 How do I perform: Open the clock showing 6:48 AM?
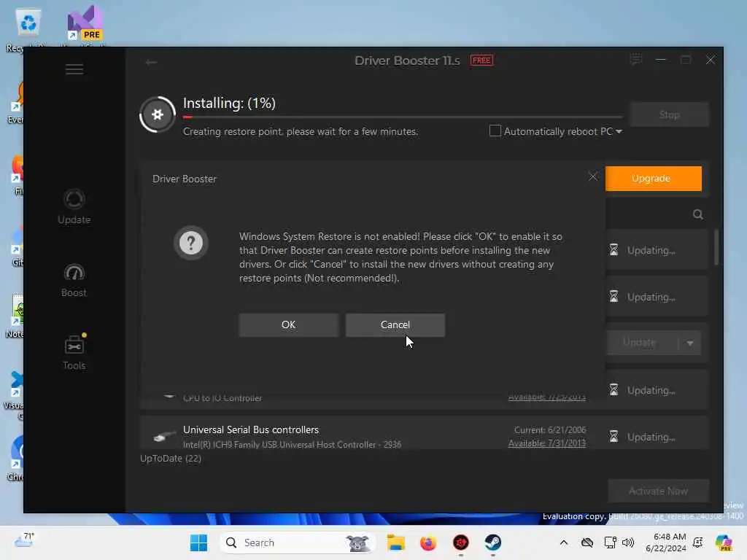pos(666,542)
